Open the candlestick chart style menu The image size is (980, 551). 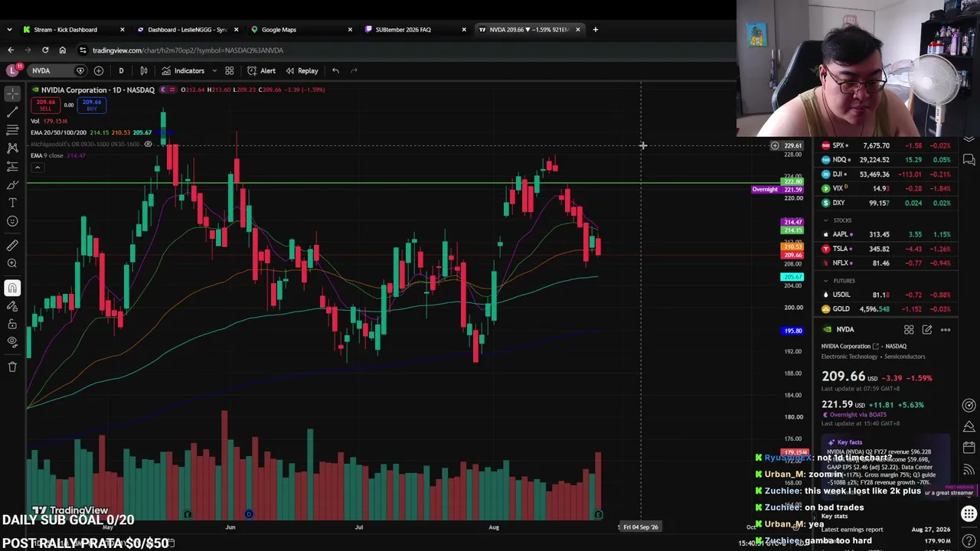click(143, 70)
